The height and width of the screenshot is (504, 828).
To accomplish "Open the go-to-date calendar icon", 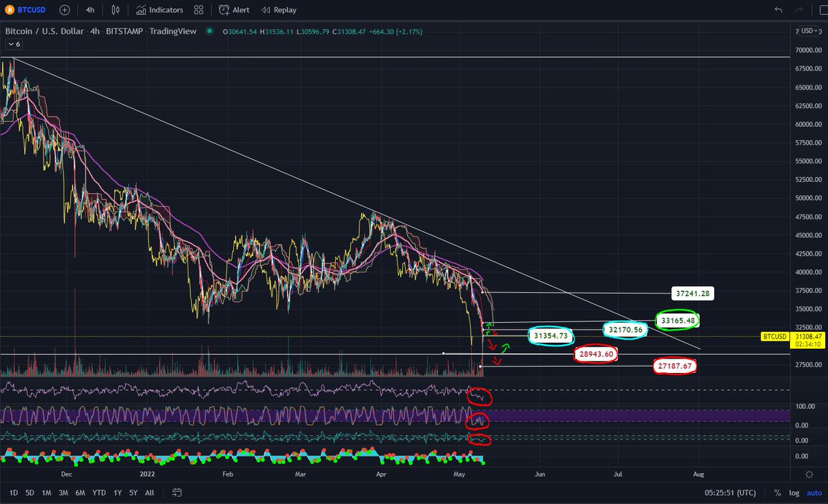I will [x=177, y=492].
